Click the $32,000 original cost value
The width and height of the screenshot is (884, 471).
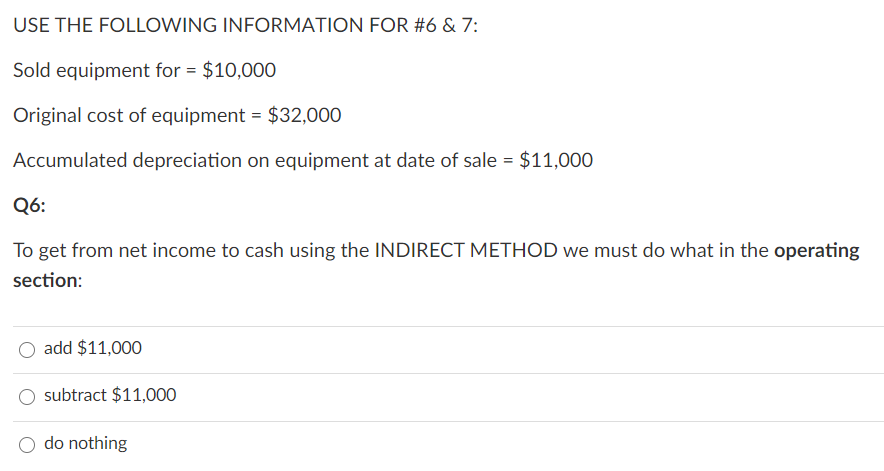pos(304,116)
